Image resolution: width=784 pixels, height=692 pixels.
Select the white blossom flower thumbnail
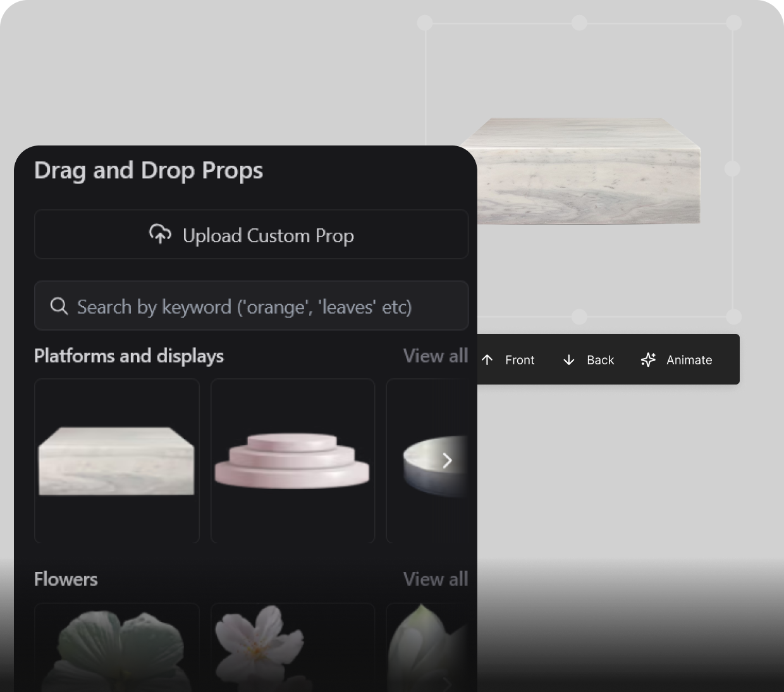(x=292, y=647)
